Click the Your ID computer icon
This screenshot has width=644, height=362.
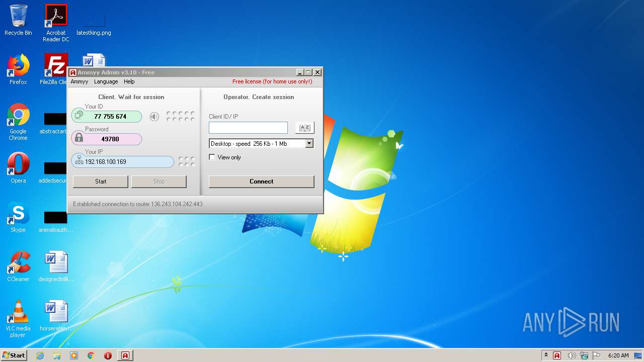[79, 116]
